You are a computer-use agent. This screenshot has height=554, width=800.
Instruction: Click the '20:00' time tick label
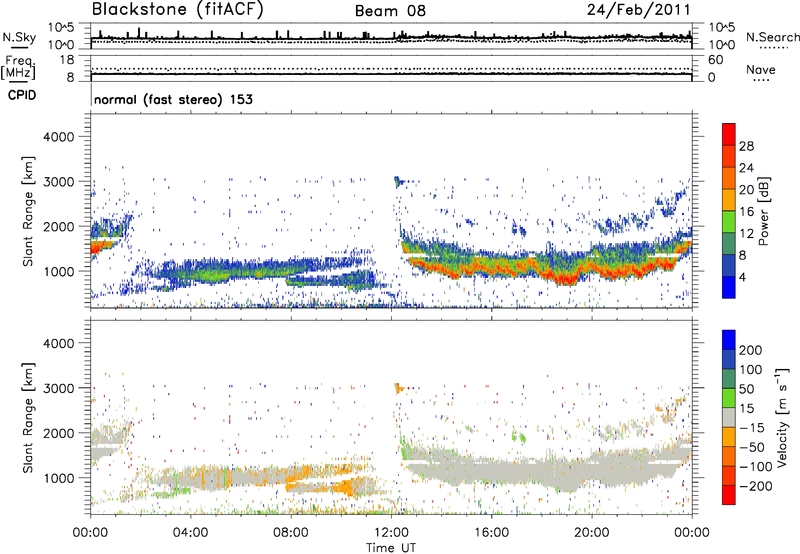pos(591,533)
